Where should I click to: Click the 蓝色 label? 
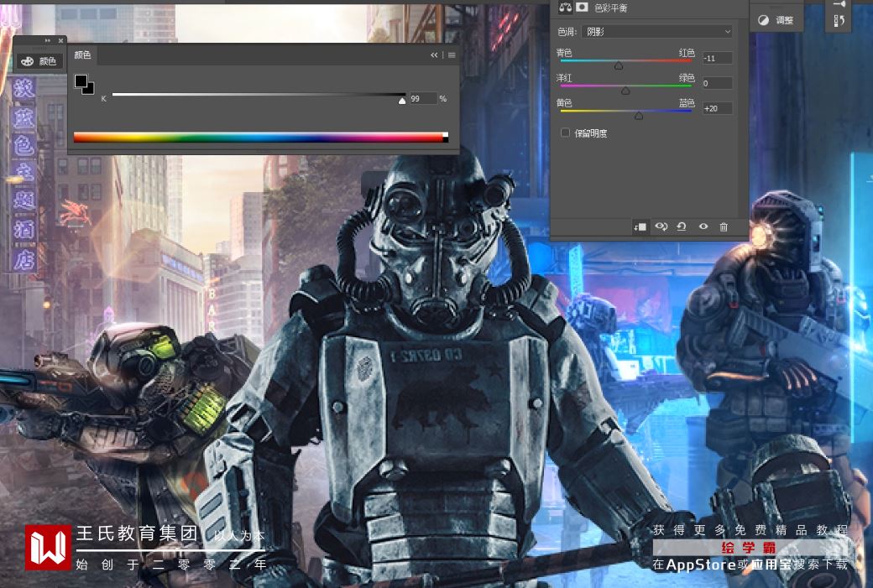click(x=687, y=103)
